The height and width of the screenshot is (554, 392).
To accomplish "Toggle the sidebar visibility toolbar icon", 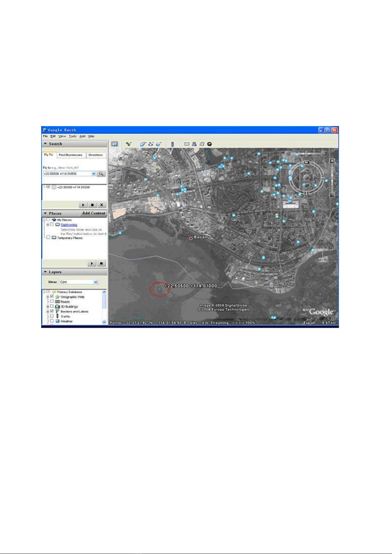I will (115, 144).
